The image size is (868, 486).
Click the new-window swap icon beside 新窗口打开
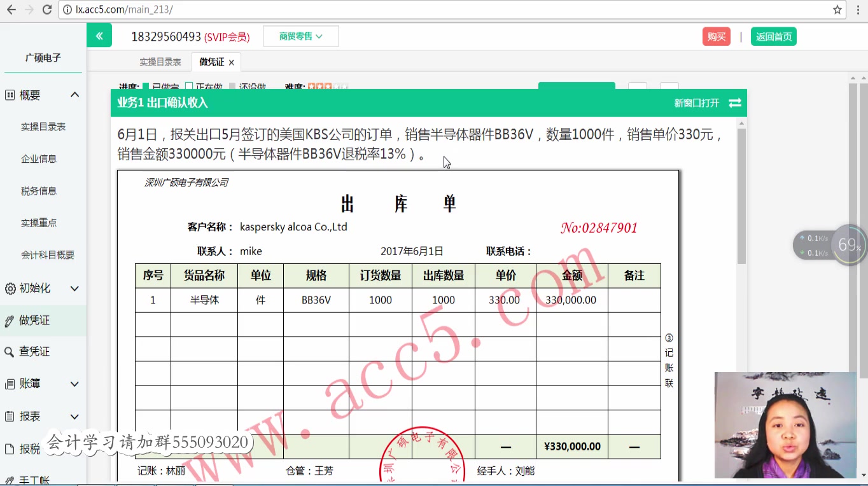click(735, 102)
